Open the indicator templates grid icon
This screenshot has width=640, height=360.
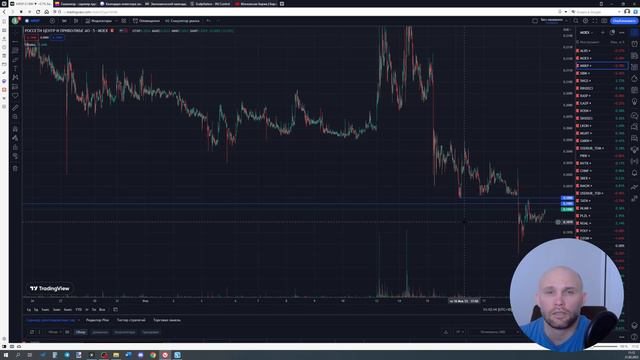[x=124, y=21]
